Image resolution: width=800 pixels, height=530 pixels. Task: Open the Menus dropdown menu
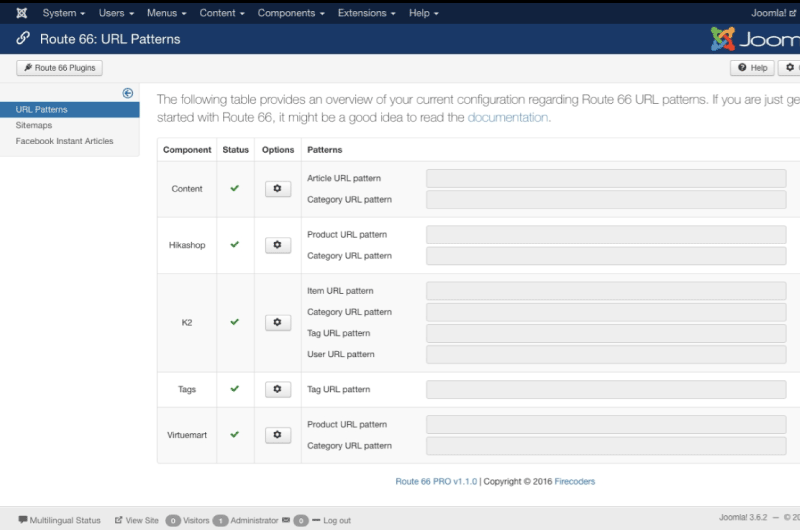[x=167, y=13]
